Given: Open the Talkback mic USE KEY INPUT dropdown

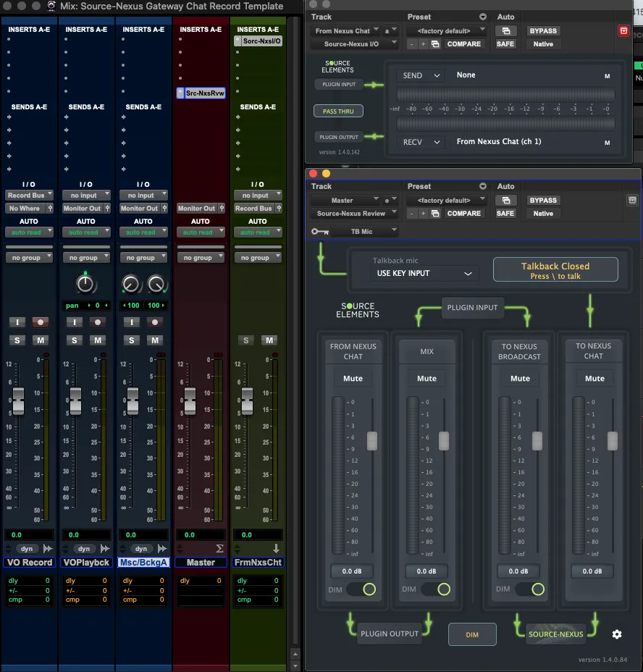Looking at the screenshot, I should pyautogui.click(x=424, y=274).
